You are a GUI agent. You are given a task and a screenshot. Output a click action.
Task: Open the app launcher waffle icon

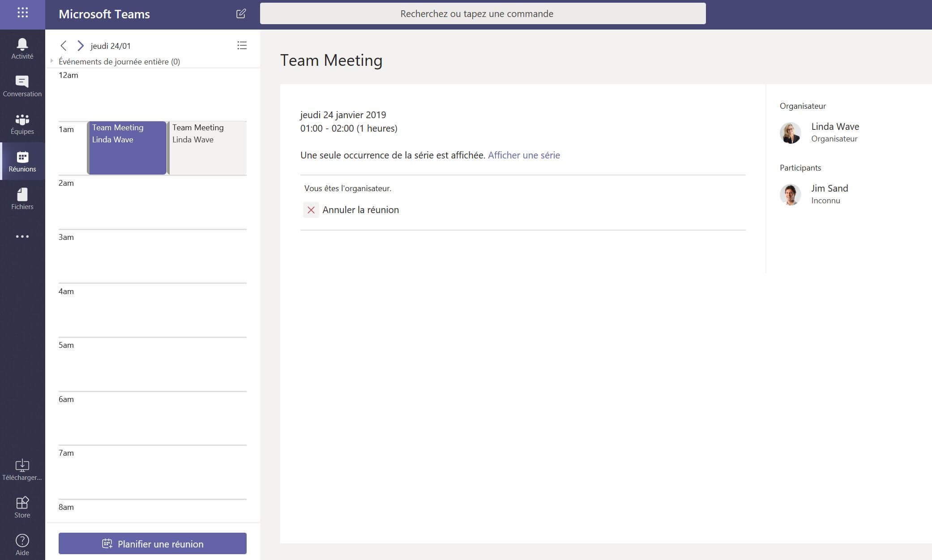pos(22,13)
